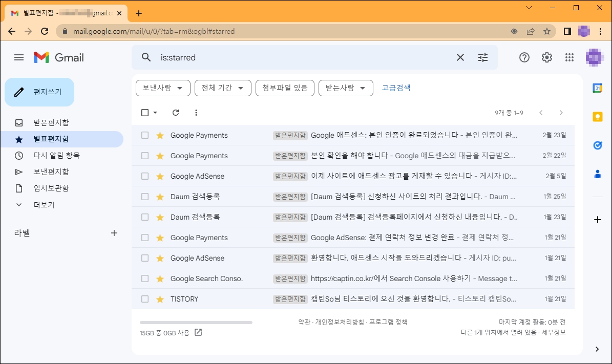Click the Gmail logo
The width and height of the screenshot is (612, 364).
click(x=58, y=57)
